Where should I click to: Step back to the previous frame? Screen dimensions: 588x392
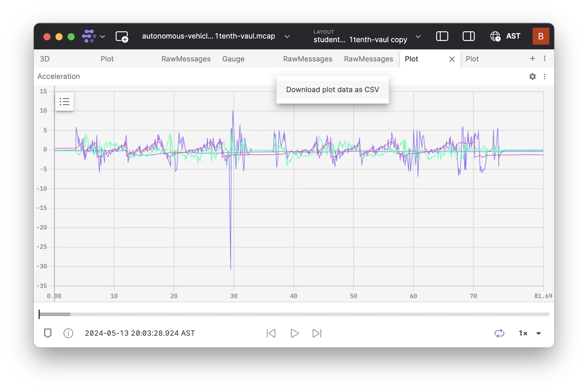click(271, 333)
